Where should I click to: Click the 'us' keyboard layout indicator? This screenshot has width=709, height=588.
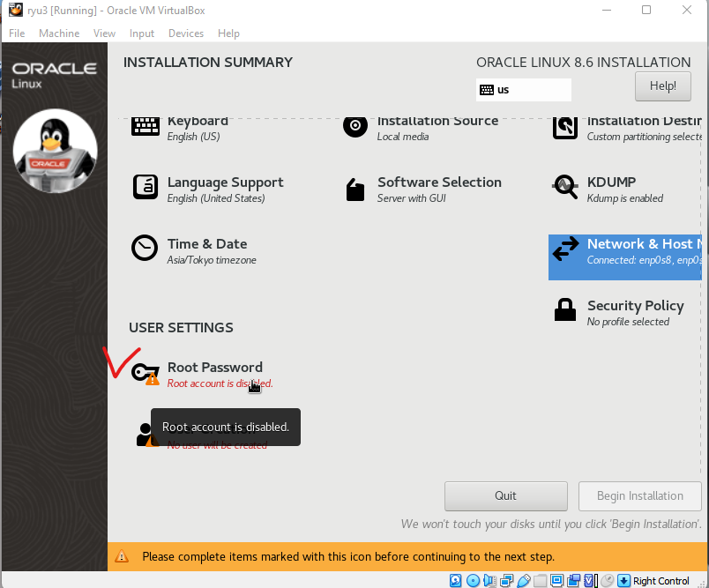524,90
